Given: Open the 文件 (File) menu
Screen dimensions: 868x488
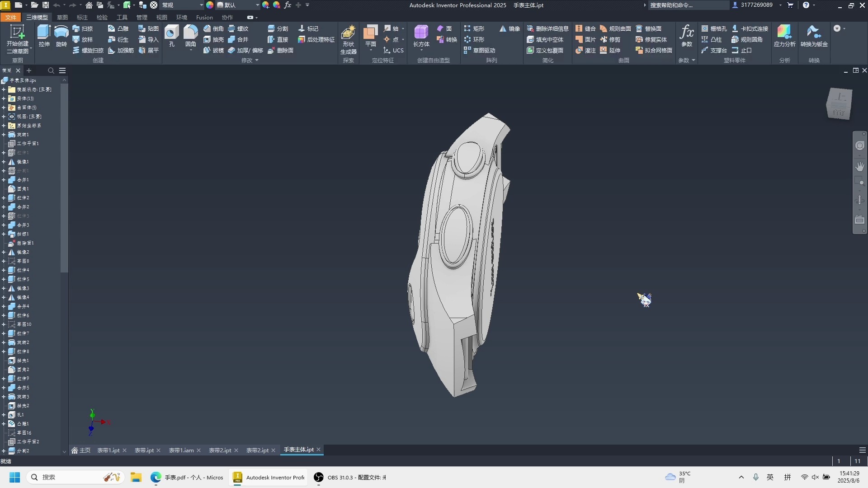Looking at the screenshot, I should coord(10,17).
